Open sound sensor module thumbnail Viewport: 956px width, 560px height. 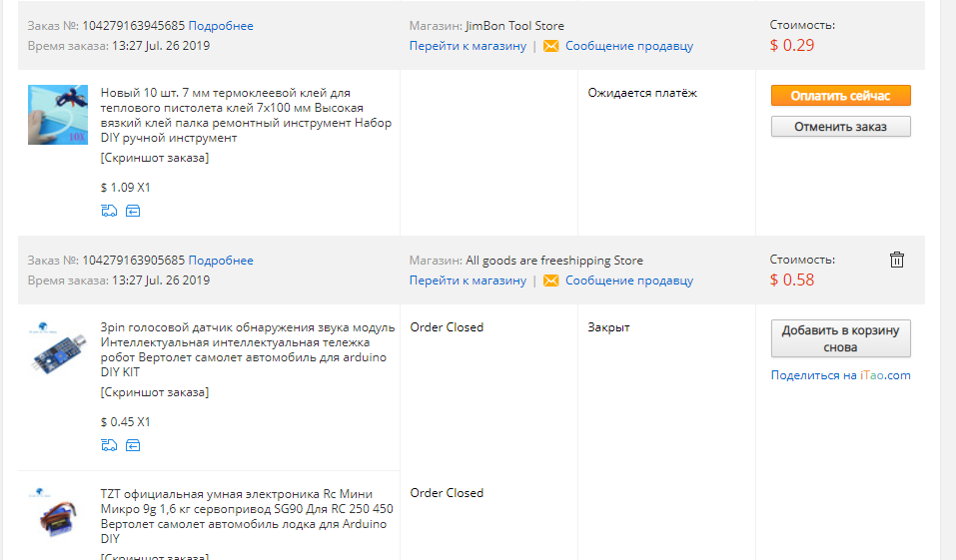pos(58,349)
